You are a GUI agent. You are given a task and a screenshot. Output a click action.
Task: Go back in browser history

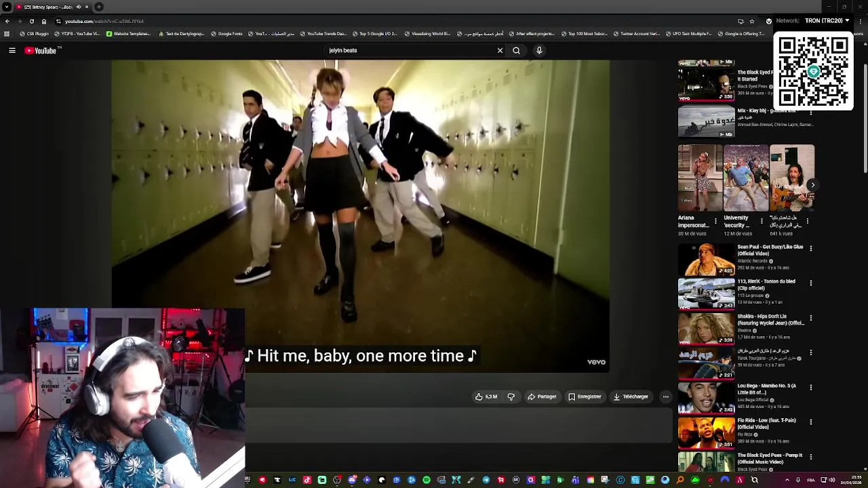7,21
